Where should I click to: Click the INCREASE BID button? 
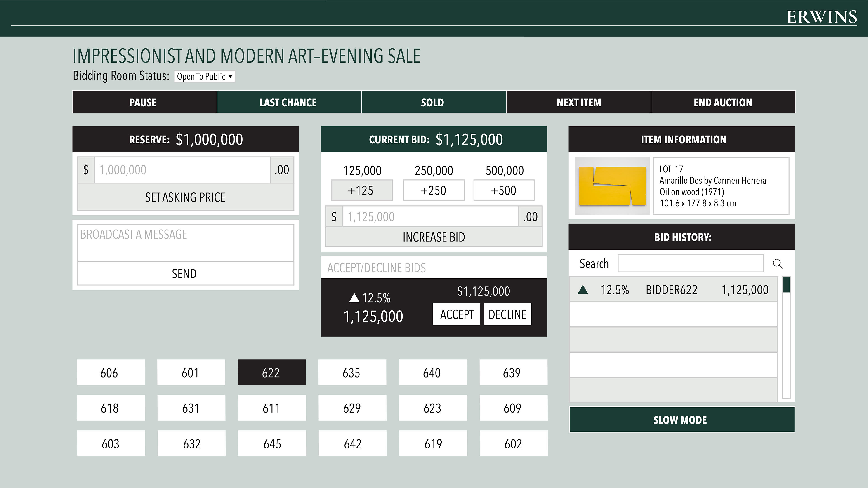[x=434, y=237]
